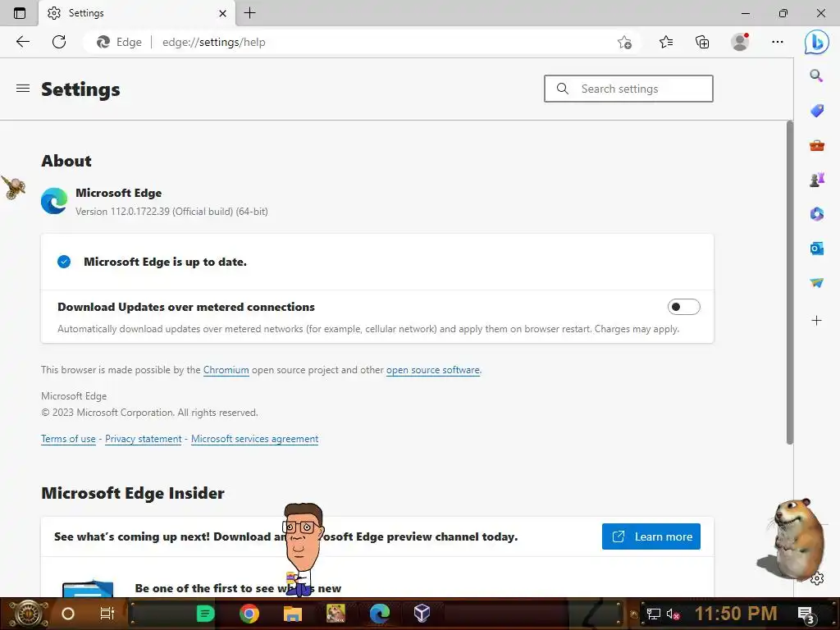Open sidebar Games chess icon
The image size is (840, 630).
816,180
